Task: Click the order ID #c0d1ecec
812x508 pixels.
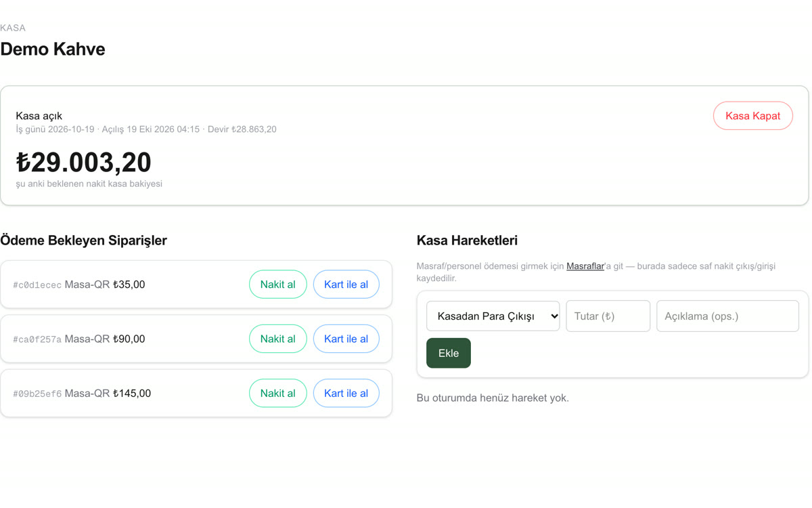Action: pyautogui.click(x=37, y=285)
